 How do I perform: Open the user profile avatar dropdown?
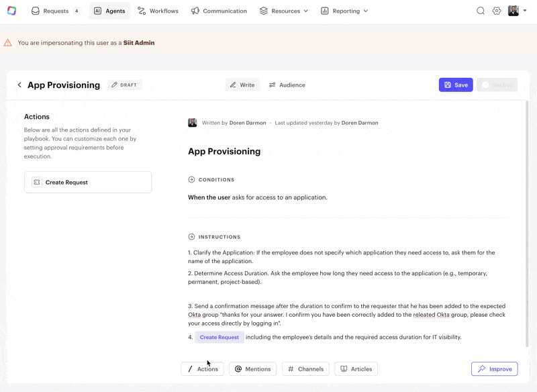pyautogui.click(x=516, y=11)
